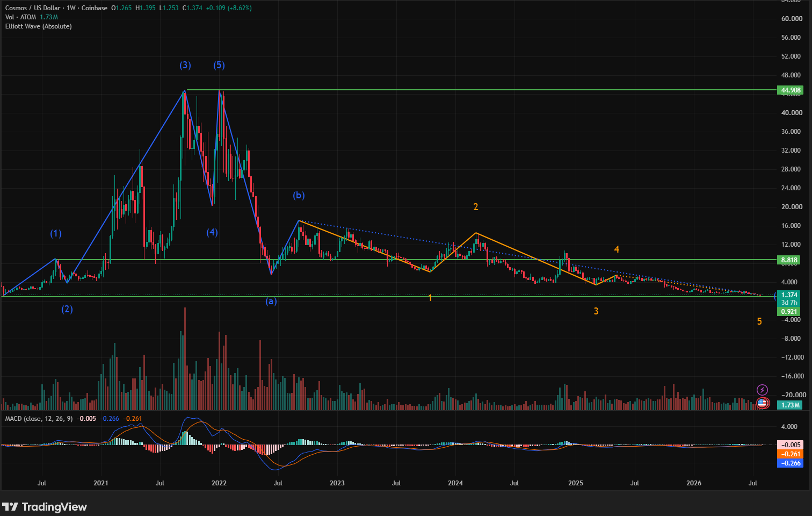Click the blue wave (2) label
The image size is (812, 516).
pos(67,309)
